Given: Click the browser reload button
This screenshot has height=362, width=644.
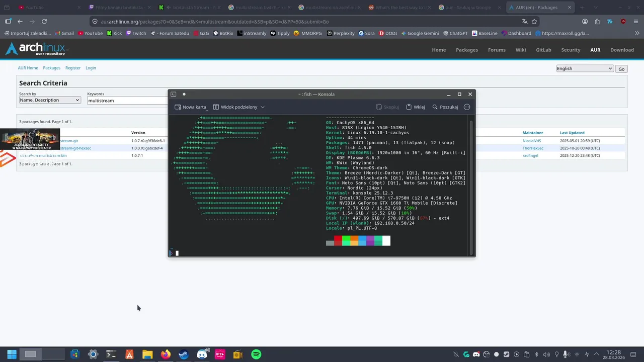Looking at the screenshot, I should [44, 22].
